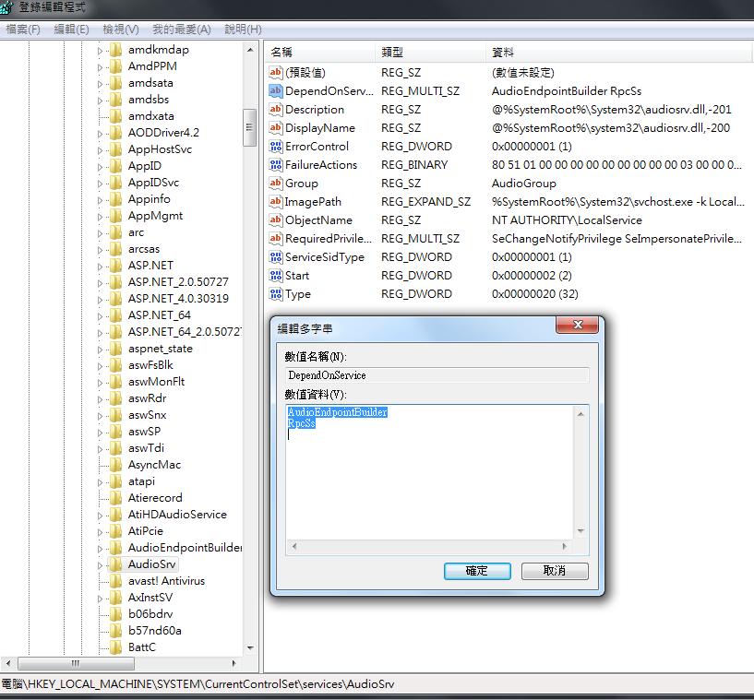Open the 我的最愛(A) menu

tap(181, 30)
